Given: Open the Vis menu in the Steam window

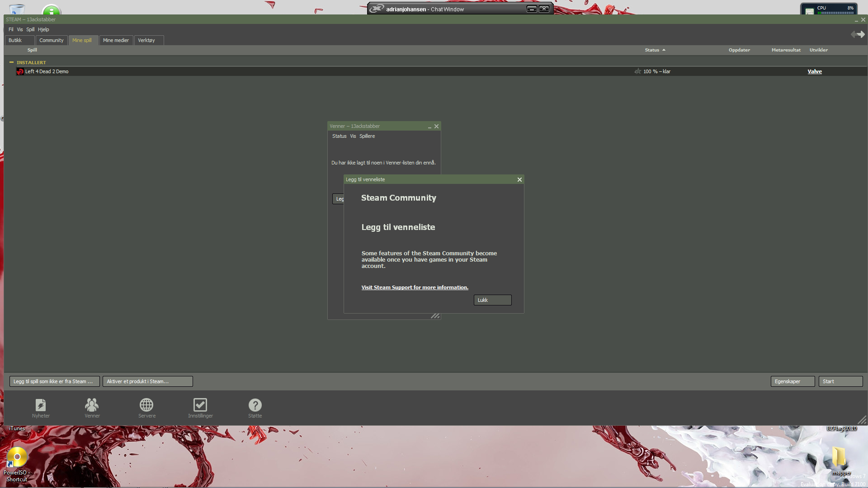Looking at the screenshot, I should pos(20,29).
